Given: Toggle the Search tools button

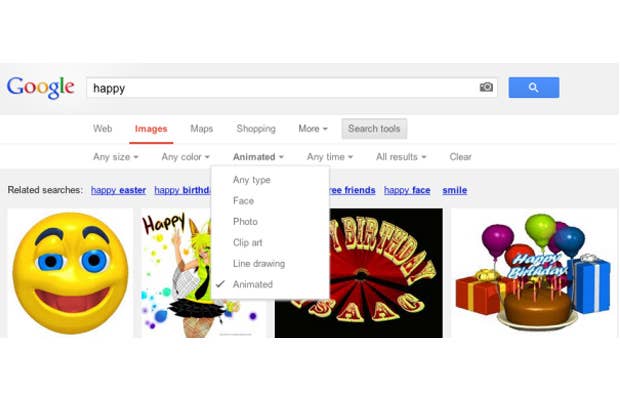Looking at the screenshot, I should (374, 128).
